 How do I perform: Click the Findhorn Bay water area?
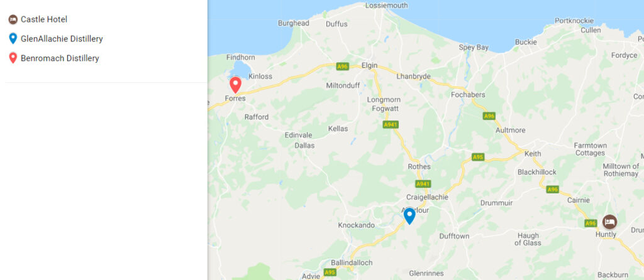(241, 70)
